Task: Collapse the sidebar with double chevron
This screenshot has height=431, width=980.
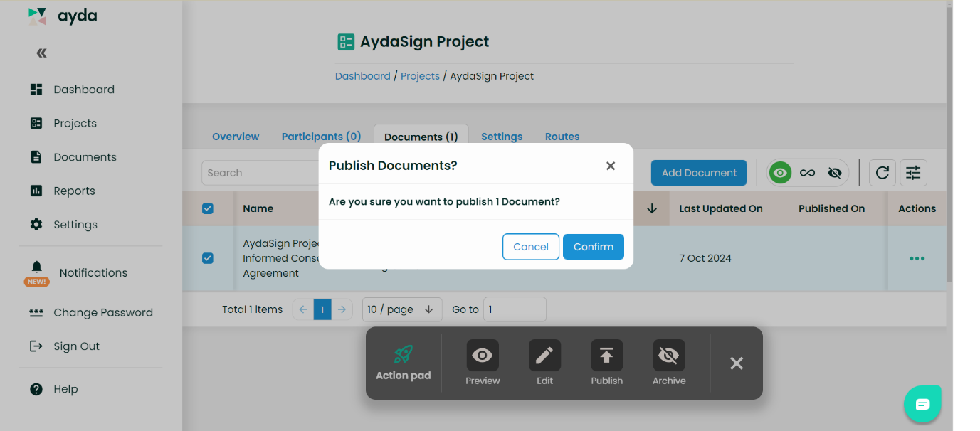Action: (41, 53)
